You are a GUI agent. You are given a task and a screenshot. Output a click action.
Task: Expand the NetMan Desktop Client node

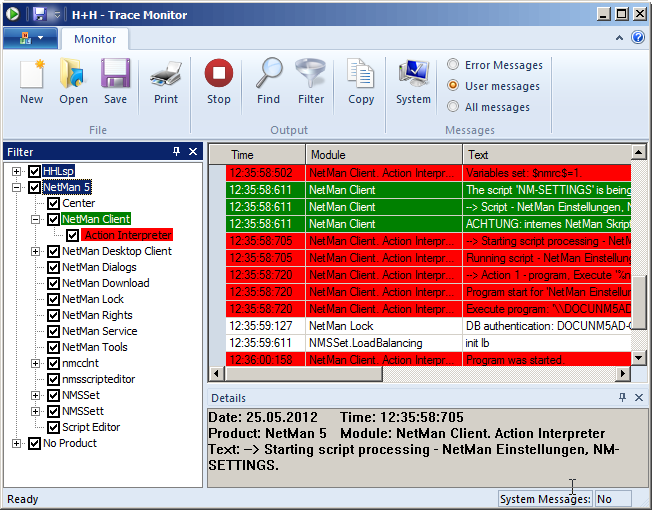(x=37, y=251)
